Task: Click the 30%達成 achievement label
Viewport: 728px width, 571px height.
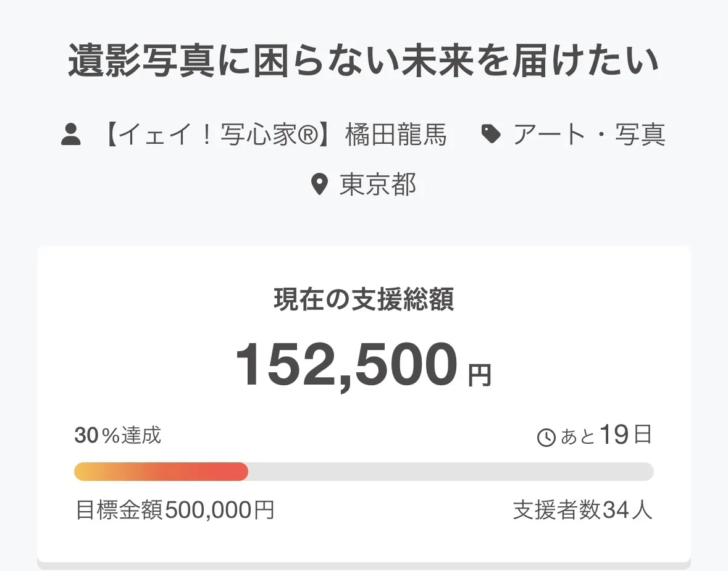Action: (118, 436)
